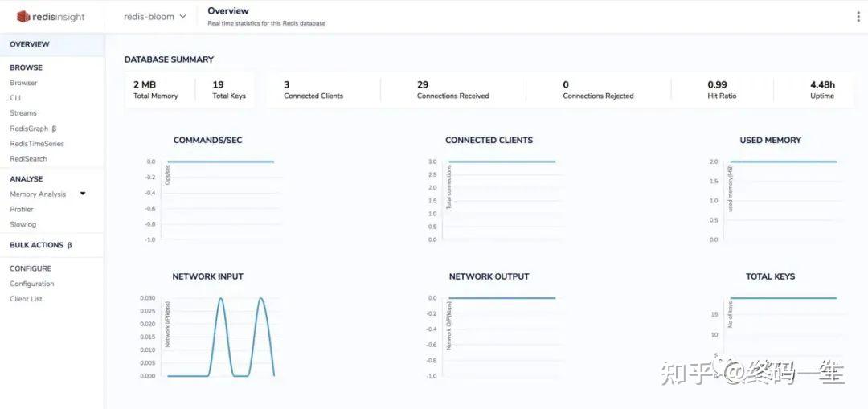868x409 pixels.
Task: Select Overview in the sidebar
Action: [x=52, y=44]
